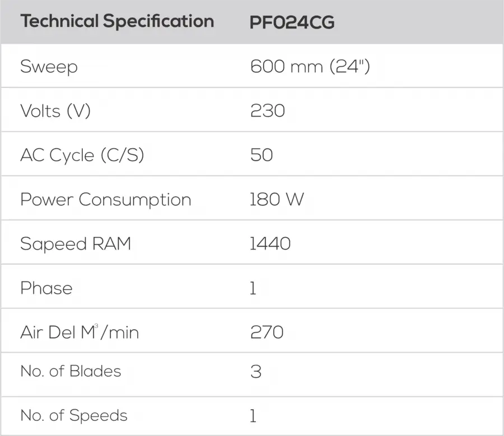Click the Volts (V) label
Viewport: 504px width, 436px height.
pyautogui.click(x=55, y=111)
